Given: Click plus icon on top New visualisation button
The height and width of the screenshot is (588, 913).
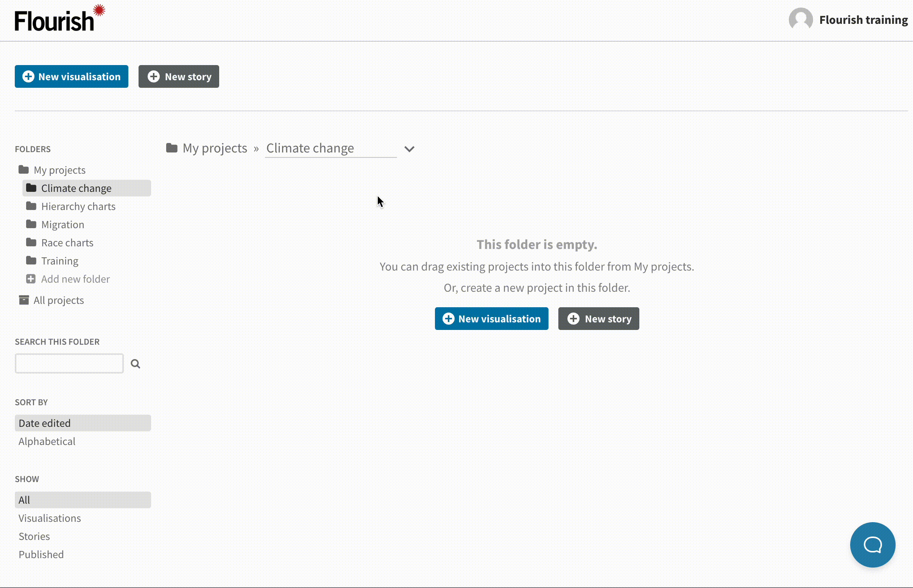Looking at the screenshot, I should coord(28,76).
